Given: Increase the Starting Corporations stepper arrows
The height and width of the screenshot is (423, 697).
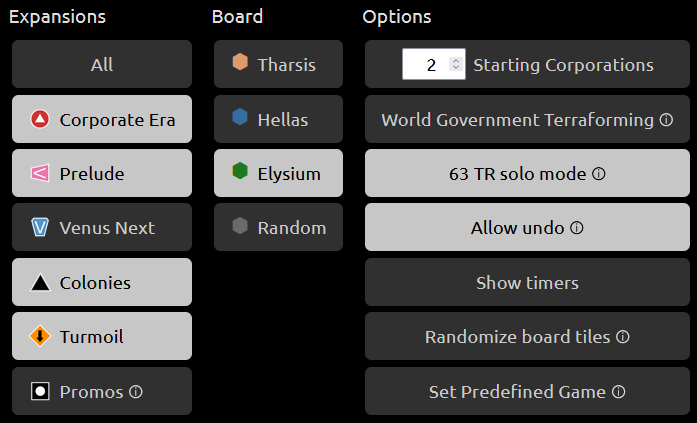Looking at the screenshot, I should point(456,61).
